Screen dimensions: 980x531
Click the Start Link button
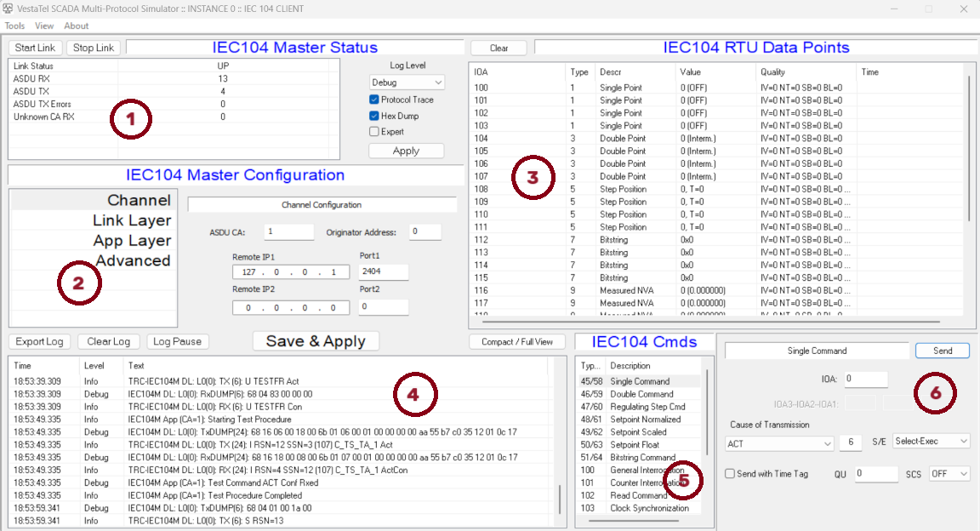[36, 48]
